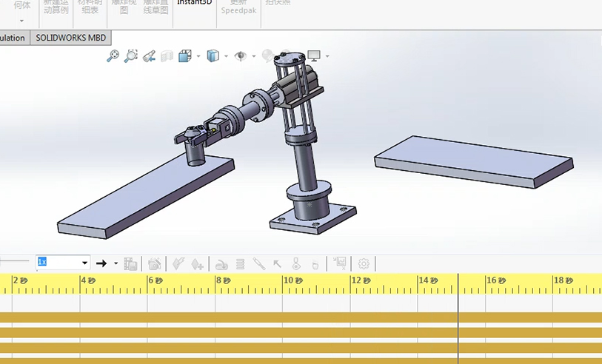The image size is (602, 364).
Task: Click Zoom to Fit magnifier icon
Action: (x=113, y=56)
